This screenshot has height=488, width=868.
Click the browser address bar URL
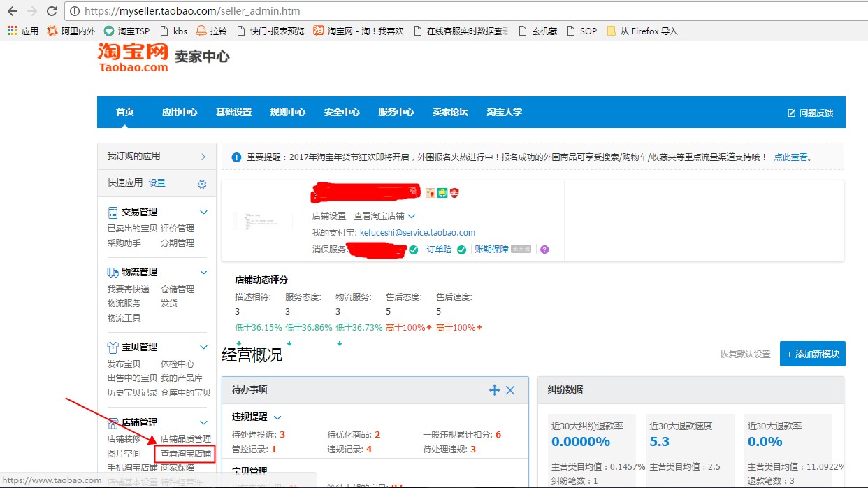pos(192,11)
